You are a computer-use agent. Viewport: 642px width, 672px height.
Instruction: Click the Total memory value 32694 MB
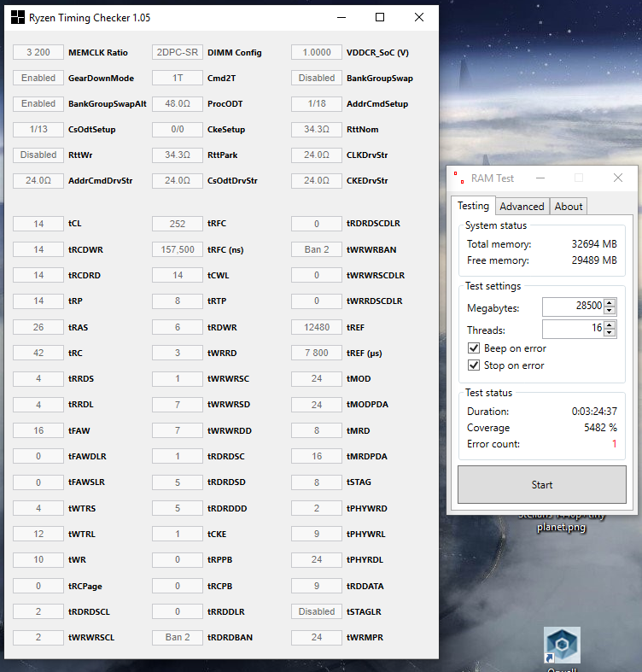click(594, 244)
